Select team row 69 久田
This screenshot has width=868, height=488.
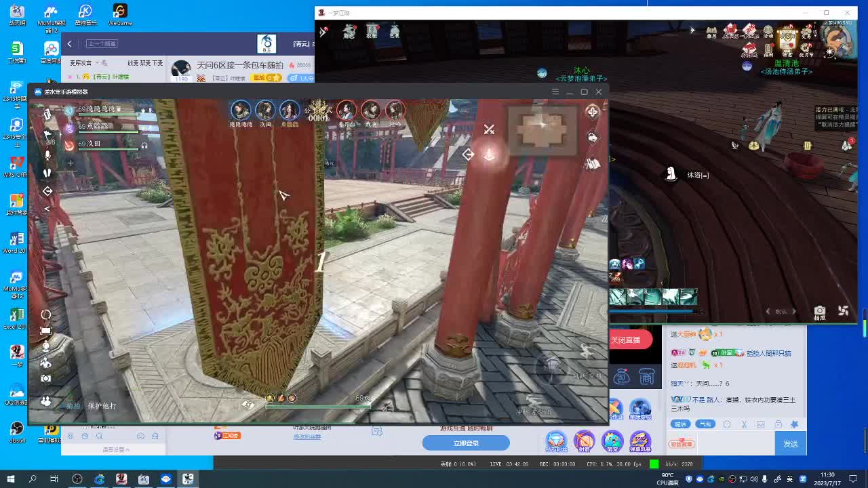point(102,144)
